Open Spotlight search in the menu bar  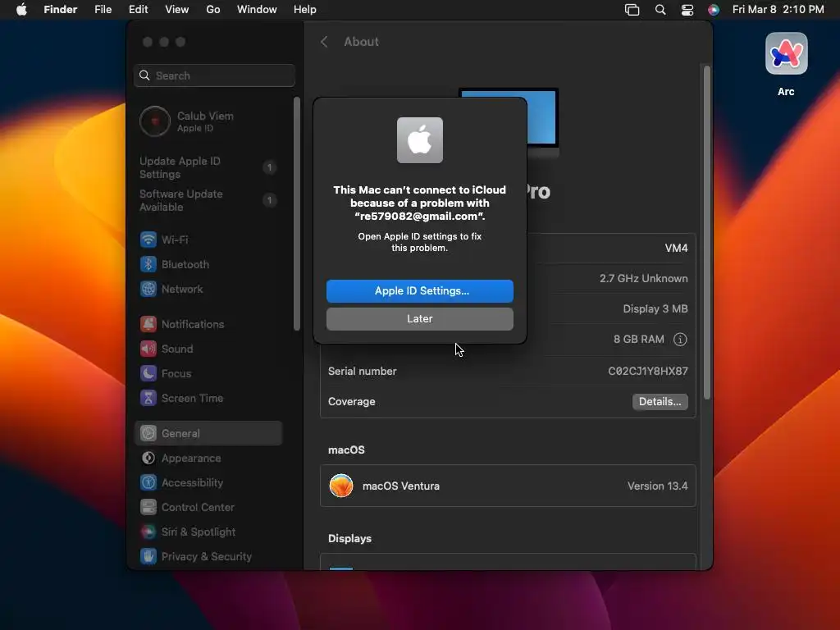point(660,10)
